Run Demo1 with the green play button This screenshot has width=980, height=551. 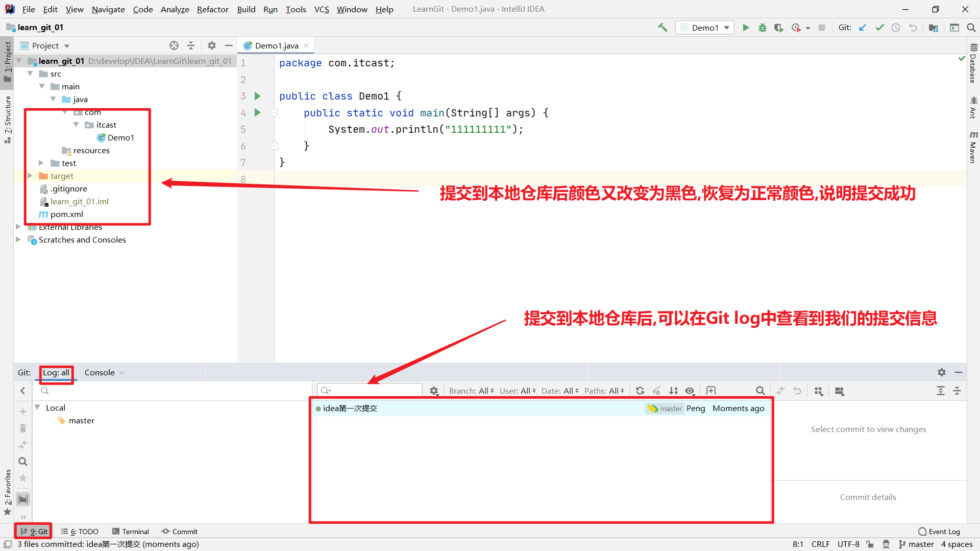point(746,28)
